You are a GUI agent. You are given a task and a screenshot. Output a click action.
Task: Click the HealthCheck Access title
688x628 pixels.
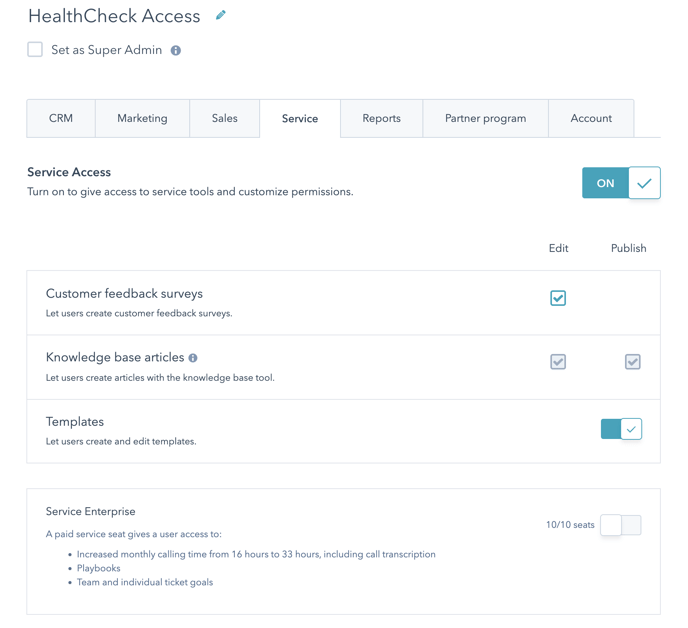[x=114, y=16]
